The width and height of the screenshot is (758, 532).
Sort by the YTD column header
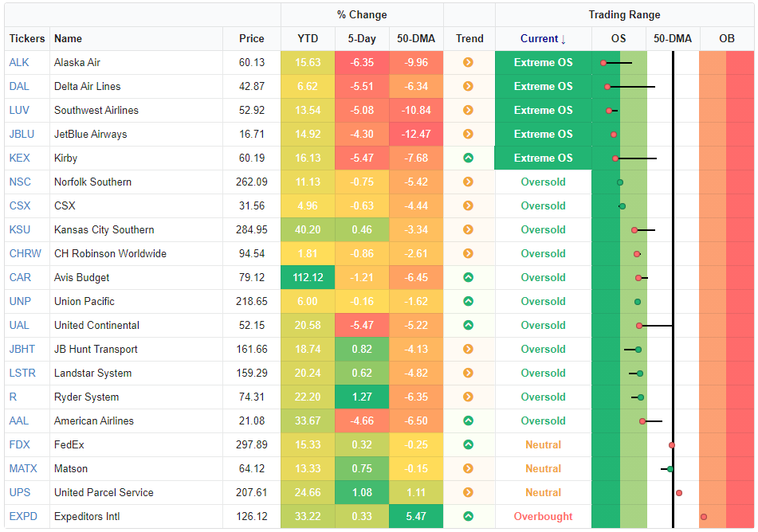pyautogui.click(x=307, y=38)
